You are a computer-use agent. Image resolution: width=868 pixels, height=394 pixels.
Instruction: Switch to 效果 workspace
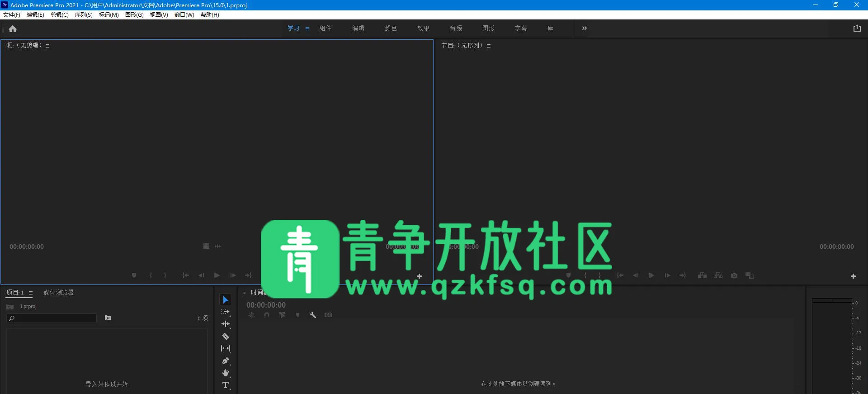click(424, 28)
